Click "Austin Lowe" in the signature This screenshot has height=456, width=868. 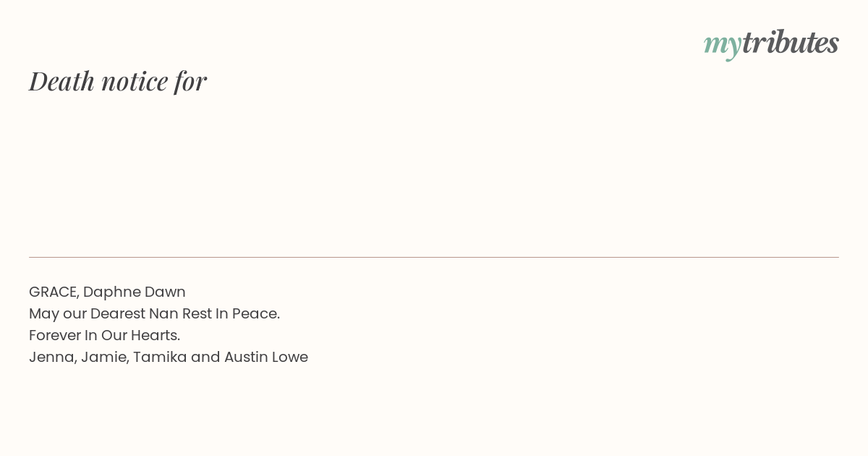pos(266,357)
